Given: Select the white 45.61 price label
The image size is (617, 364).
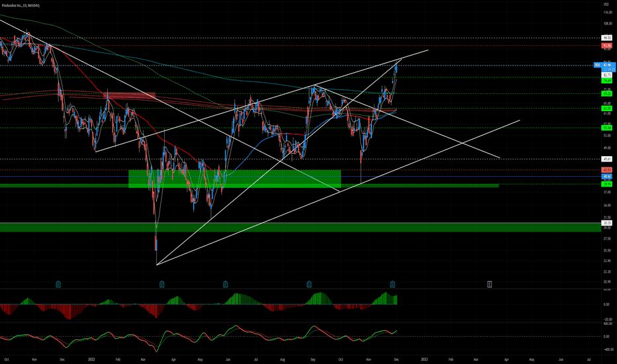Looking at the screenshot, I should (x=607, y=159).
